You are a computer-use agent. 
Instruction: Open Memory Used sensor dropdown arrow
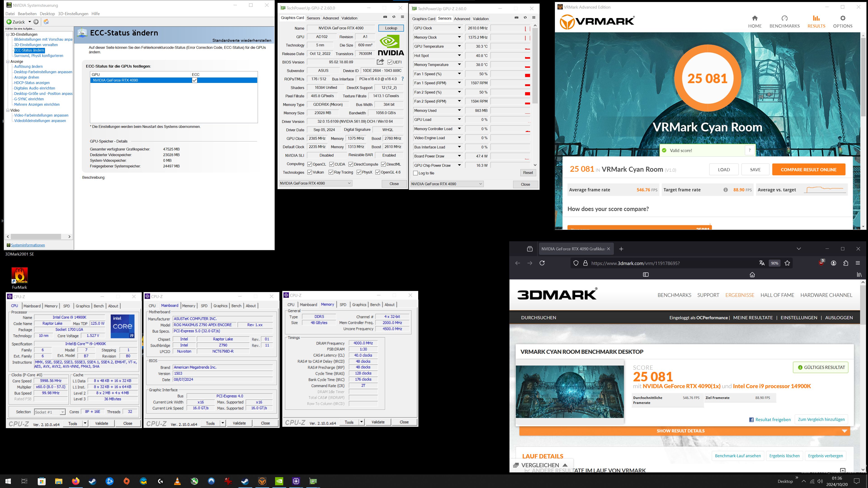click(x=459, y=110)
